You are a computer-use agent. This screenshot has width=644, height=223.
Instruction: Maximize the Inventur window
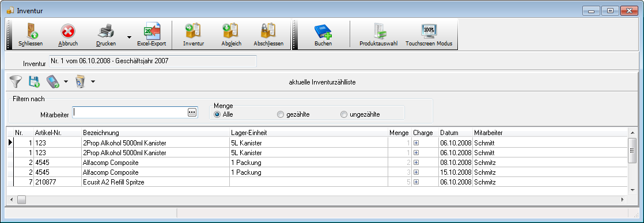click(611, 11)
